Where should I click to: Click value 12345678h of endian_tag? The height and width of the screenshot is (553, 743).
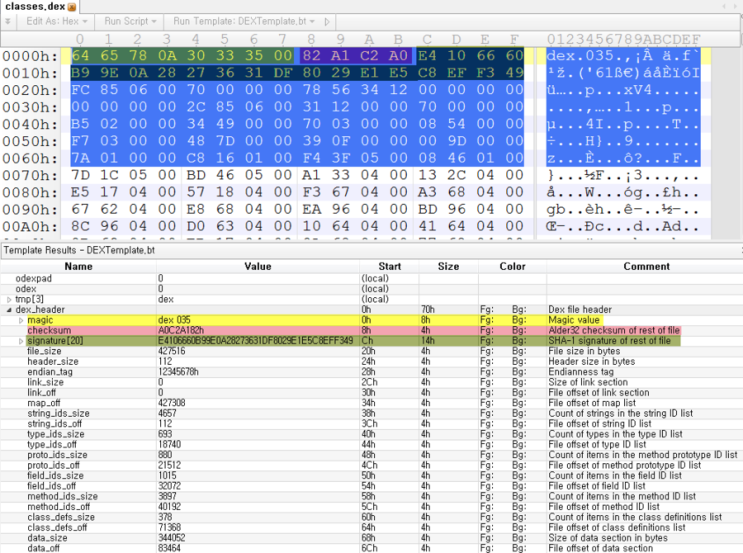coord(178,372)
